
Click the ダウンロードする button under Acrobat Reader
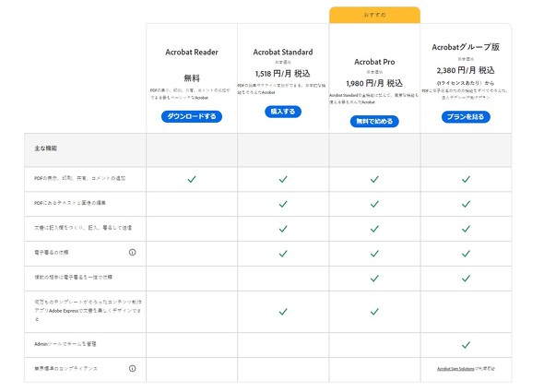pyautogui.click(x=192, y=116)
